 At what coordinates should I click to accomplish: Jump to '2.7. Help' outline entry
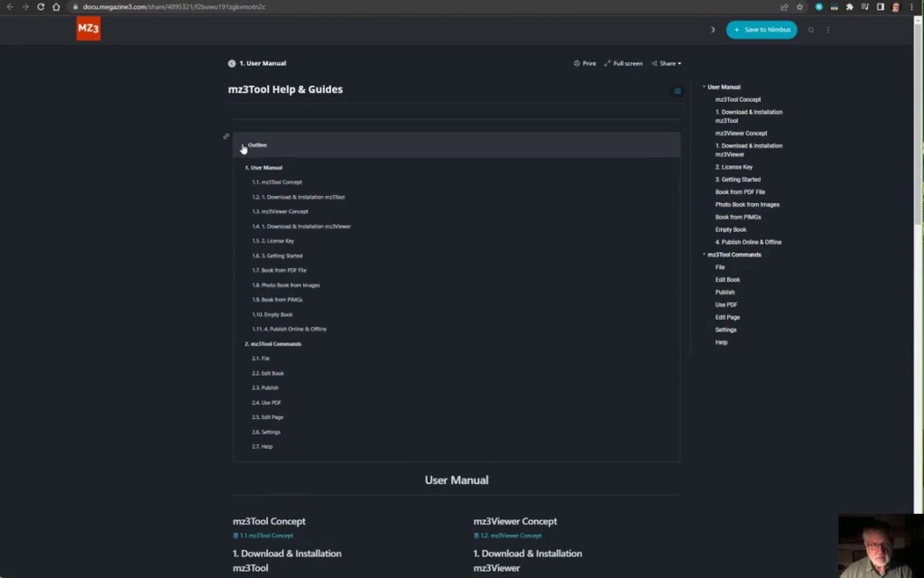point(263,446)
